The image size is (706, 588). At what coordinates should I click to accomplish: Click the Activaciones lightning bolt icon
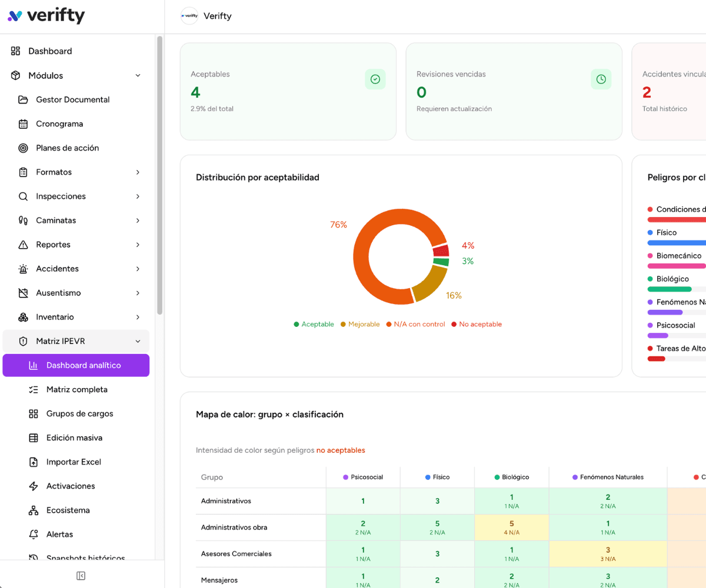click(34, 486)
